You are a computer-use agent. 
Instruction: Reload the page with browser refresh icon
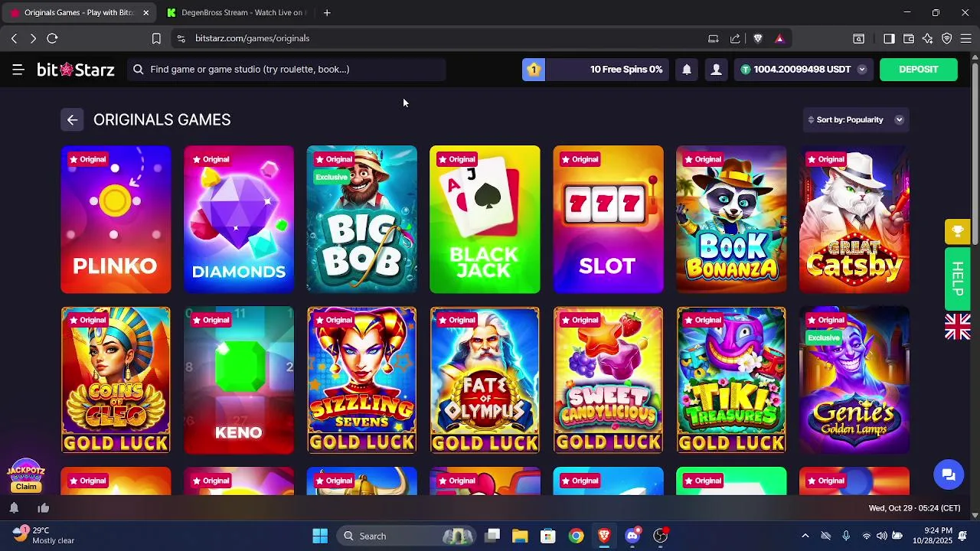[52, 38]
